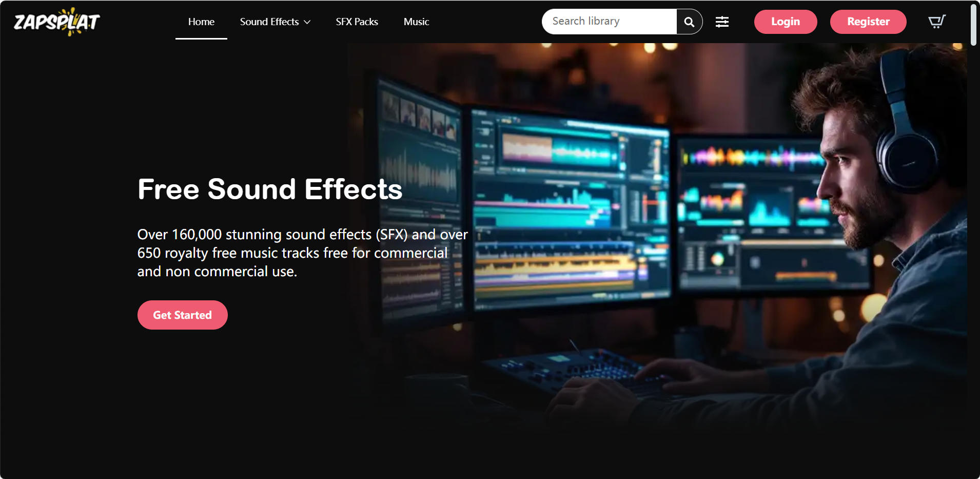The width and height of the screenshot is (980, 479).
Task: Open the shopping cart
Action: (x=936, y=22)
